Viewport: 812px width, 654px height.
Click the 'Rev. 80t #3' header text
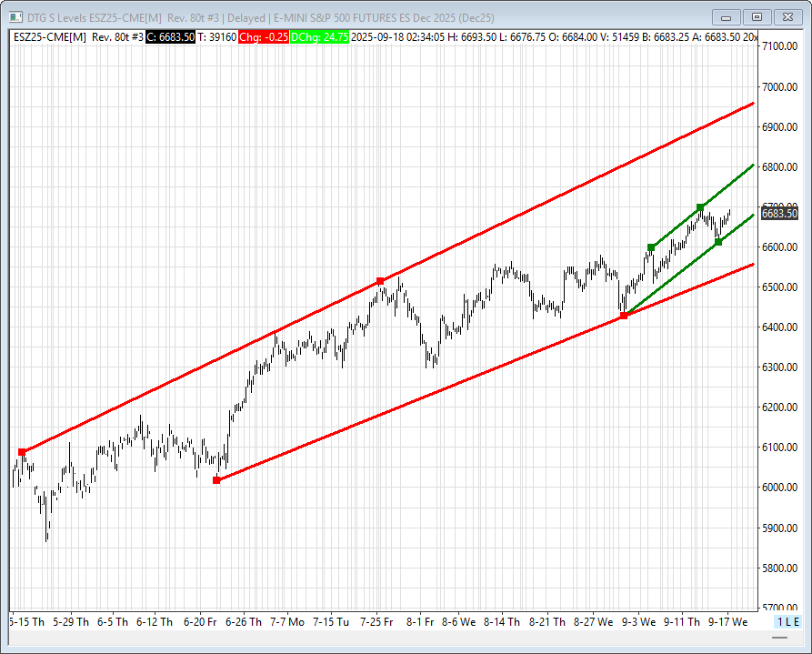pyautogui.click(x=117, y=37)
